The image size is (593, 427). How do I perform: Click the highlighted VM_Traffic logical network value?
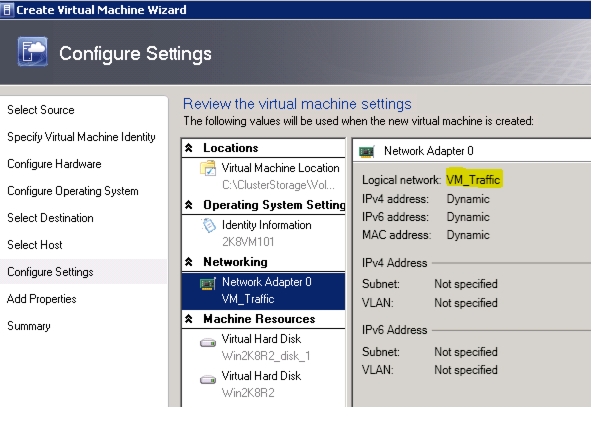(473, 180)
